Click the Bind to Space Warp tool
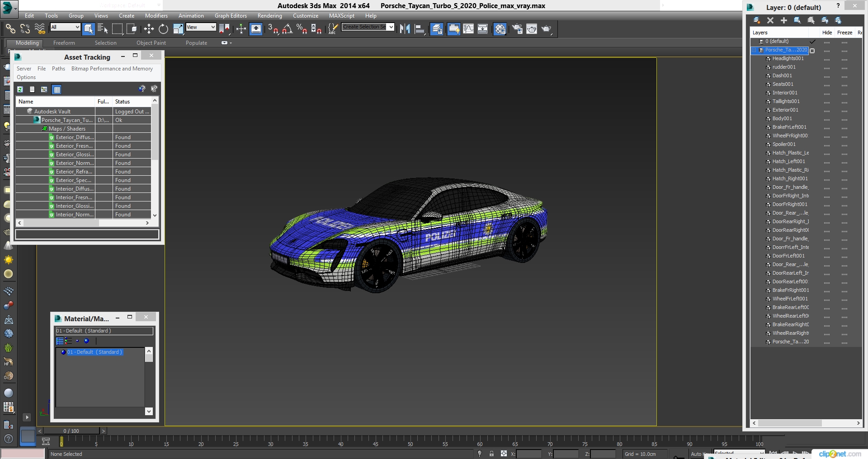The height and width of the screenshot is (459, 868). point(40,29)
